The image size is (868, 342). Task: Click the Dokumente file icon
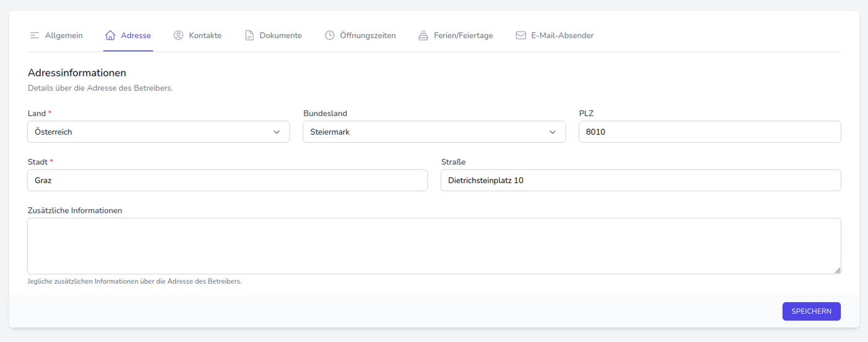click(x=249, y=35)
